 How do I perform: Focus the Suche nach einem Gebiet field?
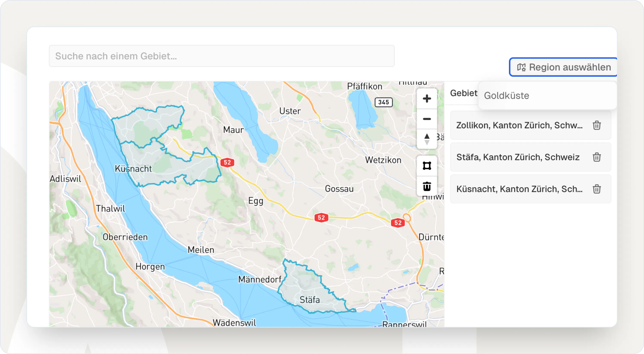[x=222, y=56]
